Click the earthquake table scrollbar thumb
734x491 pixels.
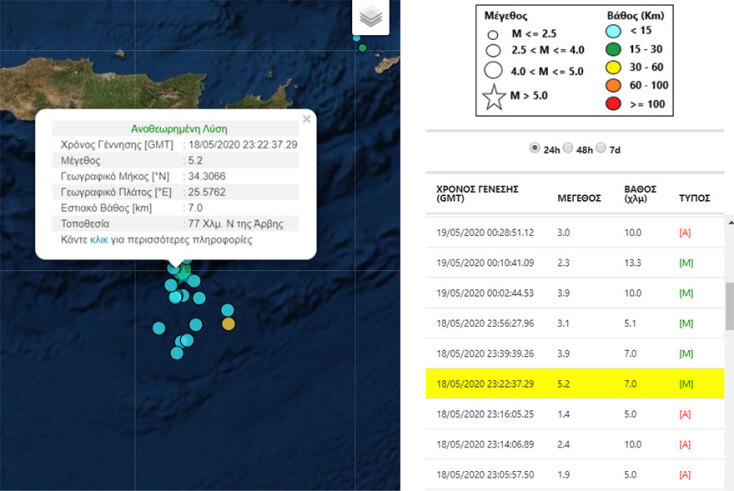[729, 305]
